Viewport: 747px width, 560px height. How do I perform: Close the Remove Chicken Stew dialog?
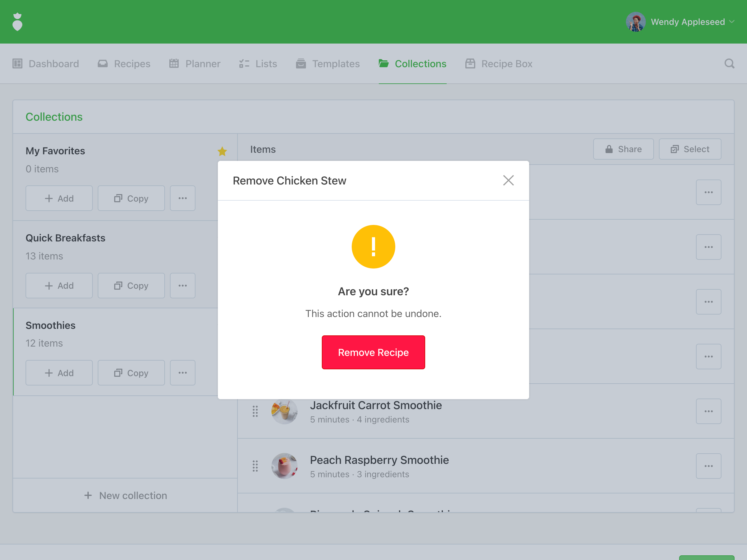(x=508, y=180)
